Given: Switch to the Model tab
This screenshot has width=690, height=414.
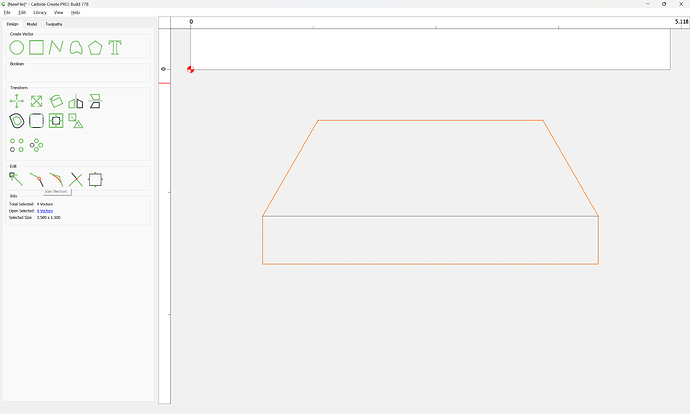Looking at the screenshot, I should [32, 24].
